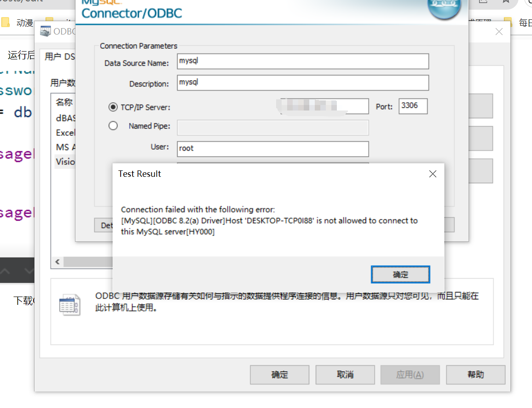
Task: Click the Details button in Connector dialog
Action: pos(104,225)
